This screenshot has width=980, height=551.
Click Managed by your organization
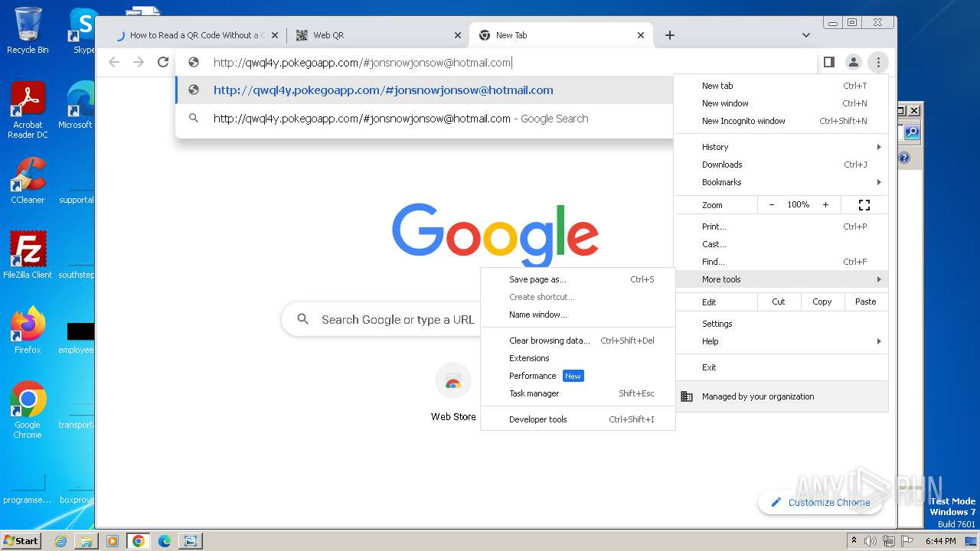[781, 396]
